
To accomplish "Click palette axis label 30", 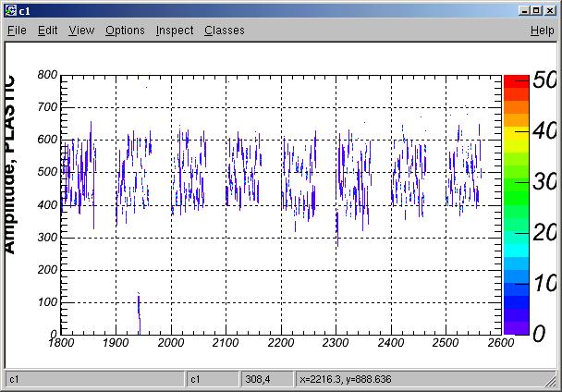I will (x=544, y=182).
